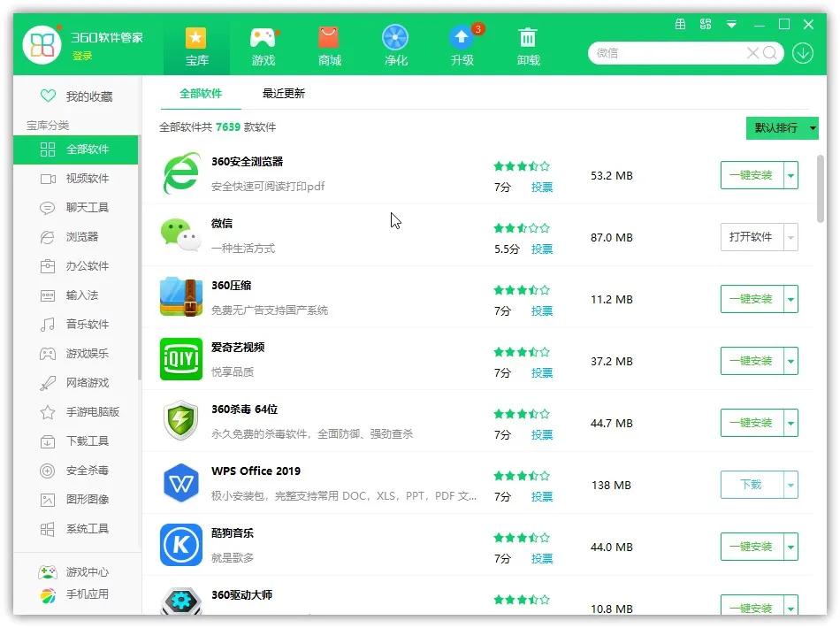Open the titlebar main menu arrow
Image resolution: width=840 pixels, height=628 pixels.
pyautogui.click(x=730, y=25)
